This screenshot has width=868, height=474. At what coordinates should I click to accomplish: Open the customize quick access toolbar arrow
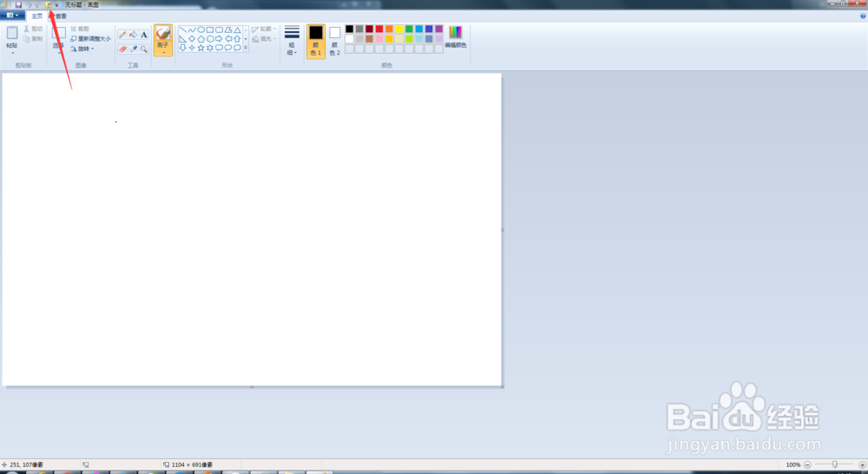tap(56, 5)
